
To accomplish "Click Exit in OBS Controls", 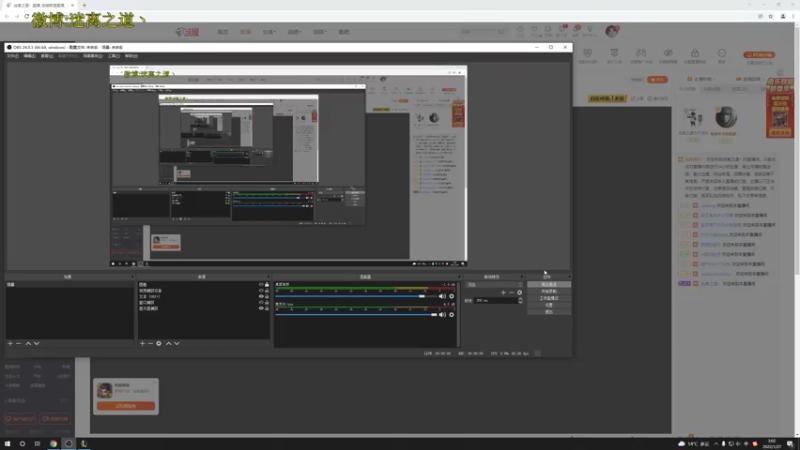I will pos(549,311).
